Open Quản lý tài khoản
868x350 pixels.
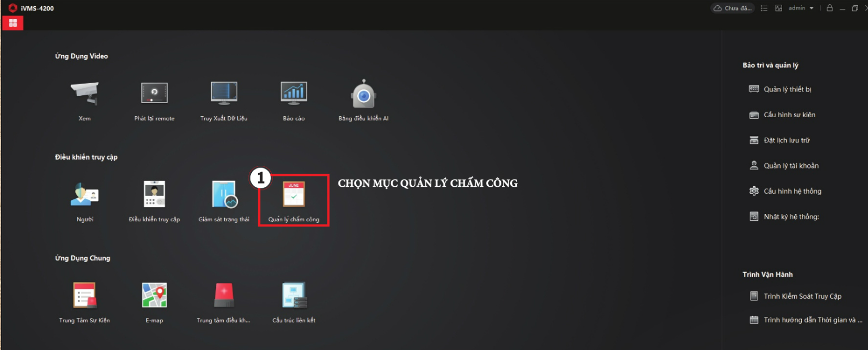coord(784,165)
